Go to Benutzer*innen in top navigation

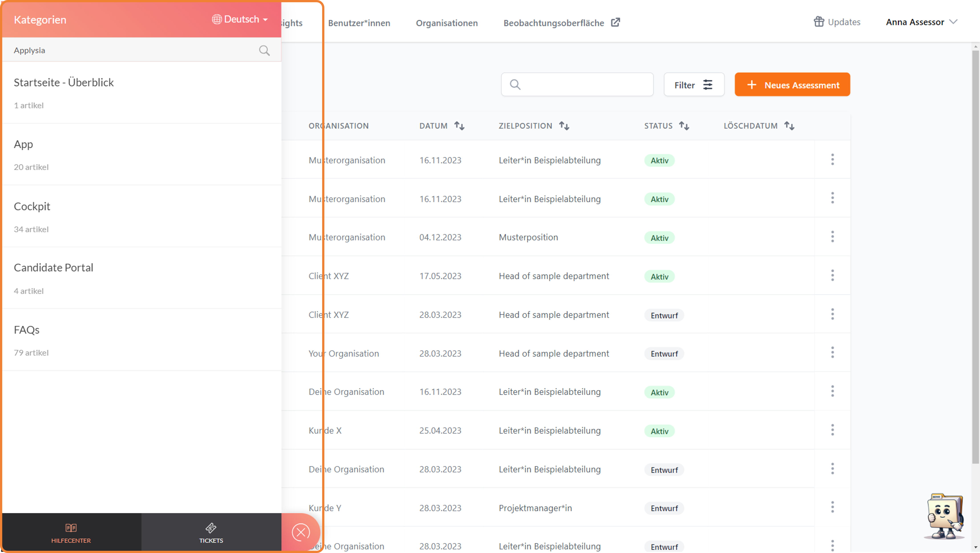[359, 23]
